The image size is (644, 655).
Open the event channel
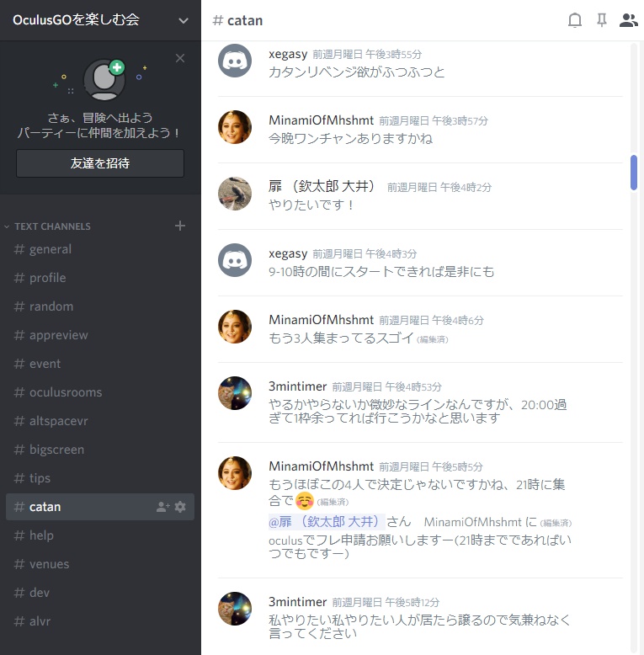coord(100,364)
